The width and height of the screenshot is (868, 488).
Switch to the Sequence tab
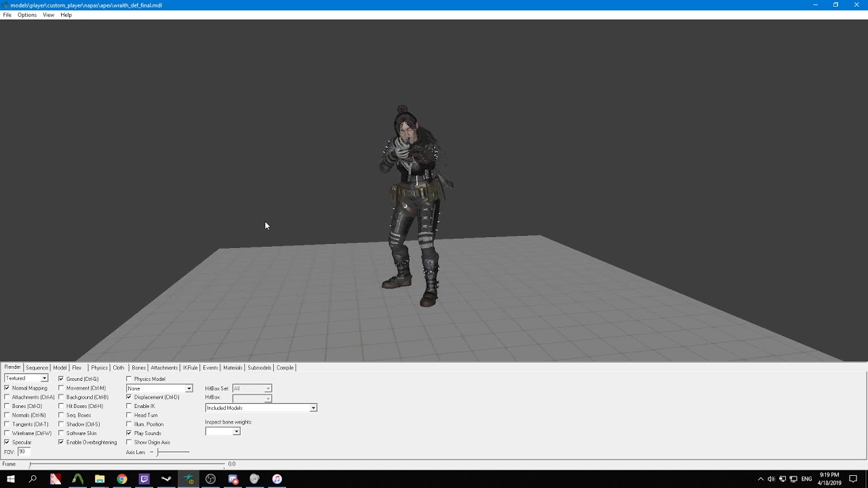coord(37,368)
